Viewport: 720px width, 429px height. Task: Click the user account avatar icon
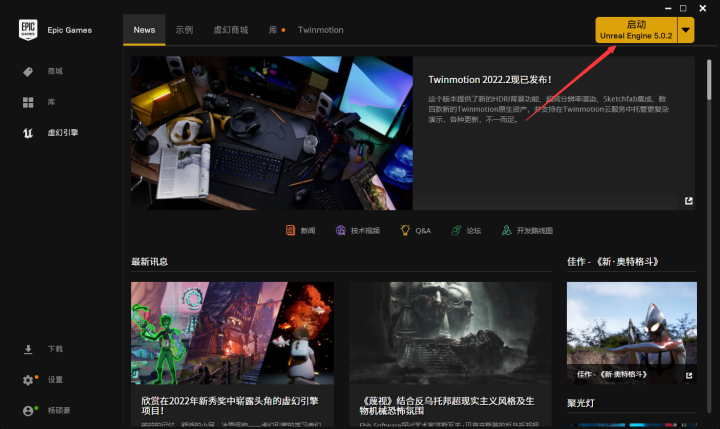[x=28, y=411]
